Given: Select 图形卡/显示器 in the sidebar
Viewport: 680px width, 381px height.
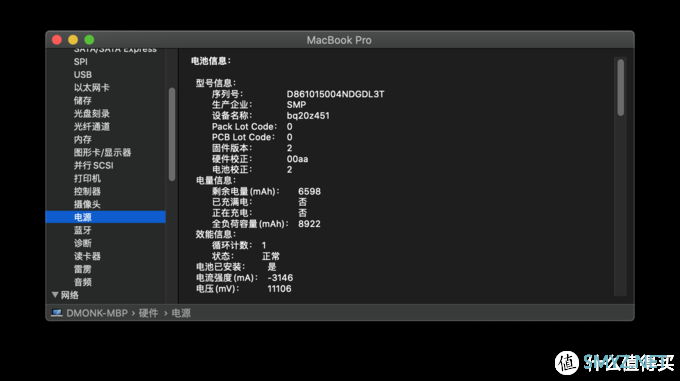Looking at the screenshot, I should tap(102, 153).
